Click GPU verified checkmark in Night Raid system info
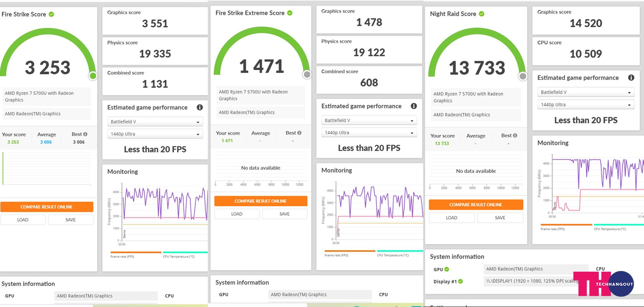Image resolution: width=644 pixels, height=307 pixels. [447, 269]
